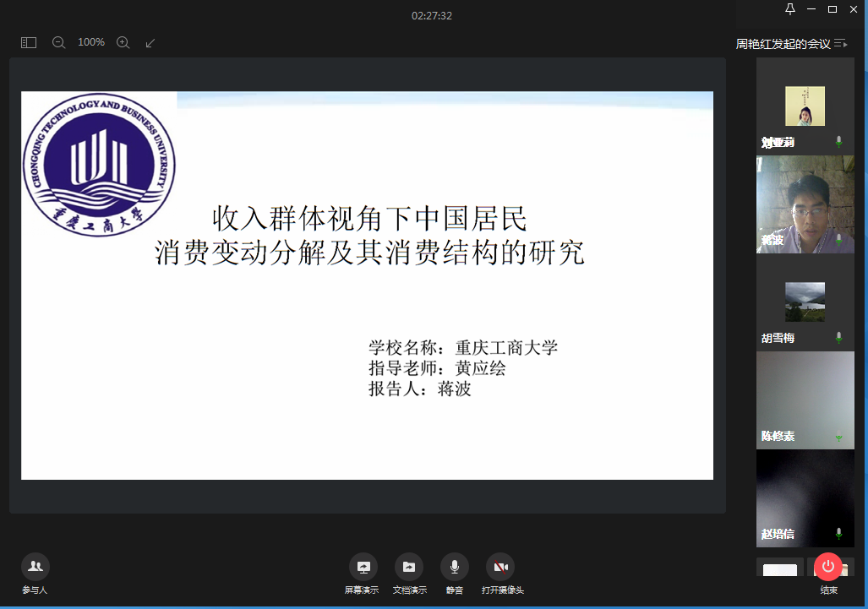Screen dimensions: 868x609
Task: Zoom in the shared slide view
Action: (123, 42)
